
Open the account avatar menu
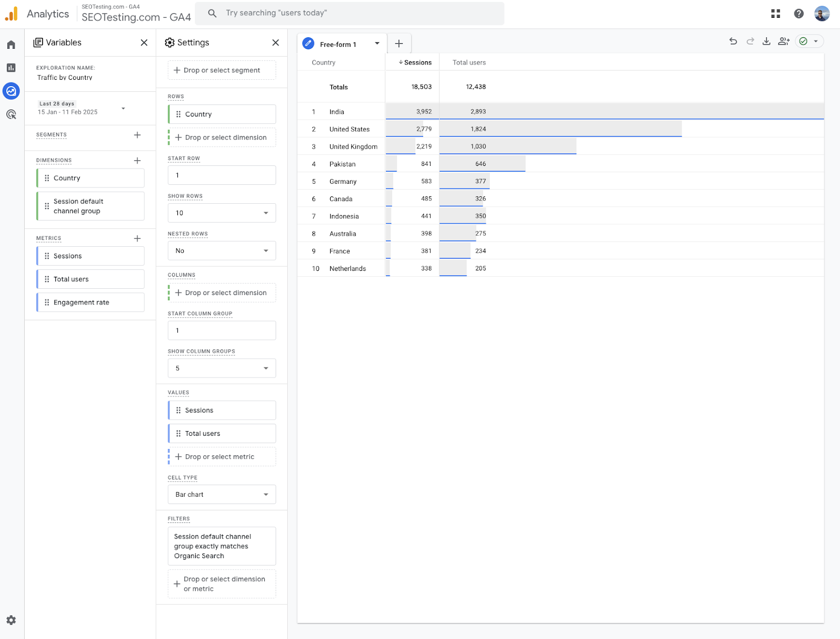click(x=822, y=13)
